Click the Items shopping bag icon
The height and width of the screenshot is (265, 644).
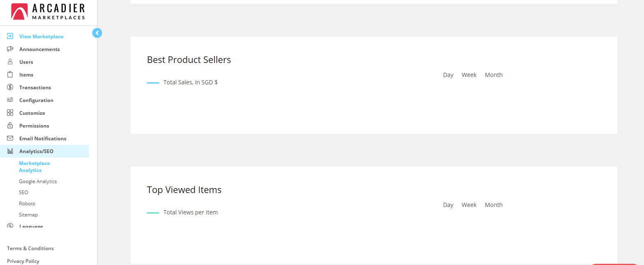tap(10, 74)
